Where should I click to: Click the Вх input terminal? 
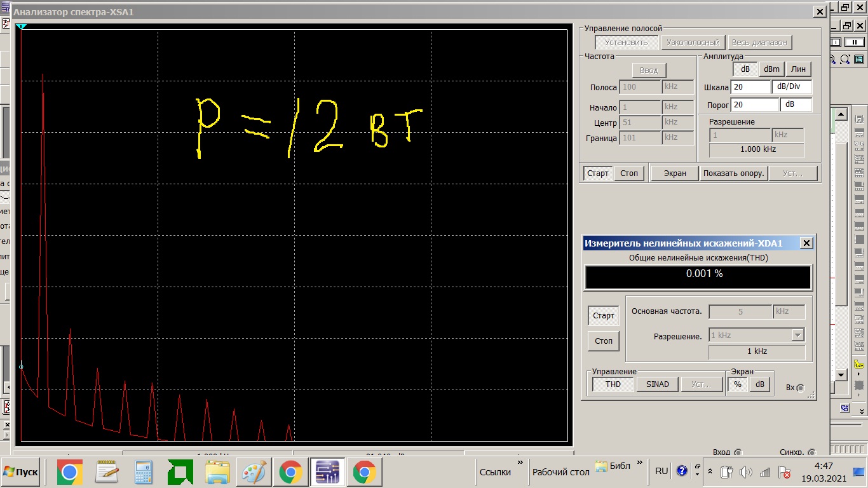(800, 388)
